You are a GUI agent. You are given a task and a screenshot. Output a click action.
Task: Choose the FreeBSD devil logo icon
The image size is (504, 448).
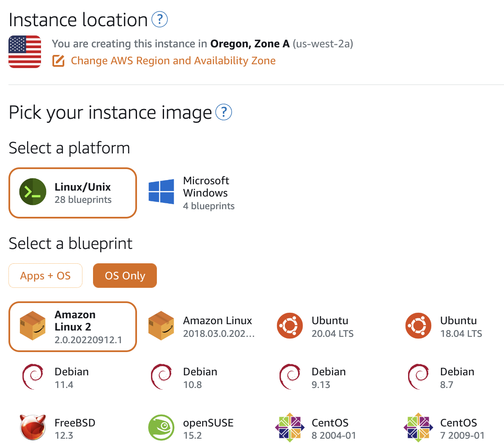(33, 427)
